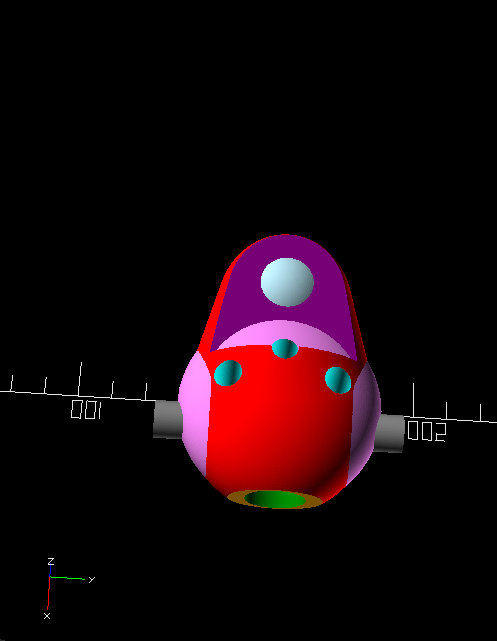Viewport: 497px width, 641px height.
Task: Click the Z axis label in triad
Action: 51,561
